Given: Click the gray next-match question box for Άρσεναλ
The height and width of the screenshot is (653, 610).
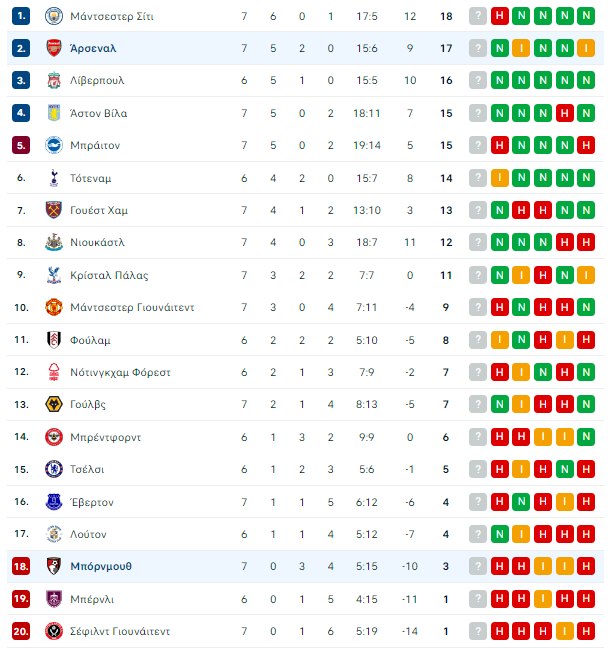Looking at the screenshot, I should [x=478, y=48].
